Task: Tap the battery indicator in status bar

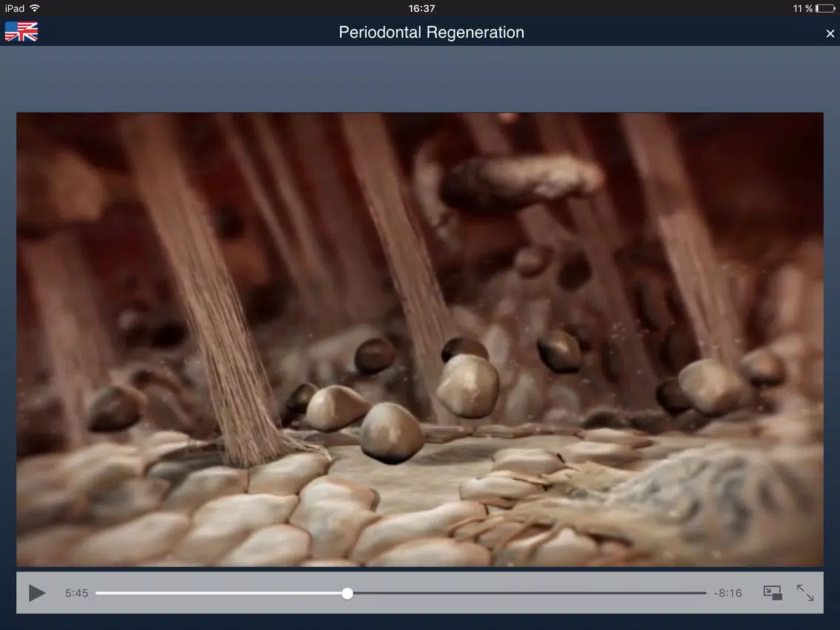Action: pyautogui.click(x=825, y=9)
